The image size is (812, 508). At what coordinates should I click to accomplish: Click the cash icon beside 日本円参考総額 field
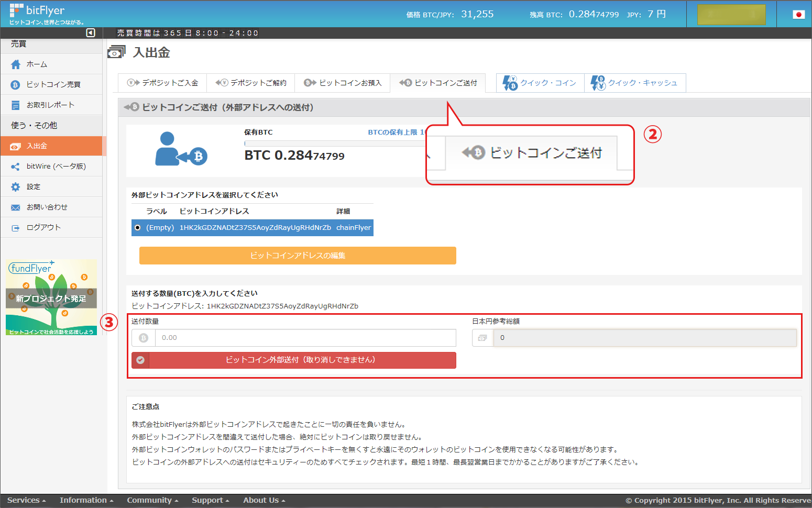tap(482, 338)
